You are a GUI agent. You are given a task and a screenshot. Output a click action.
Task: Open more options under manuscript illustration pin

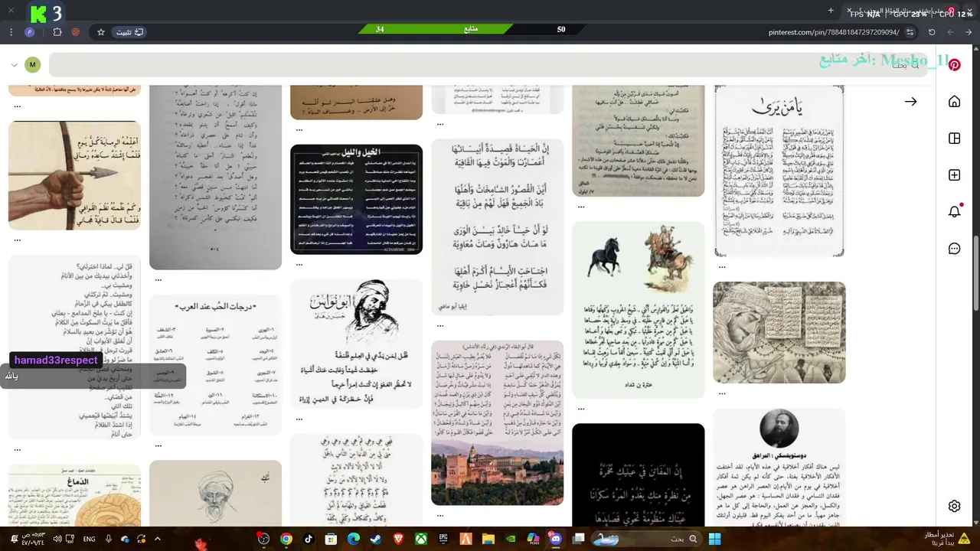coord(722,393)
